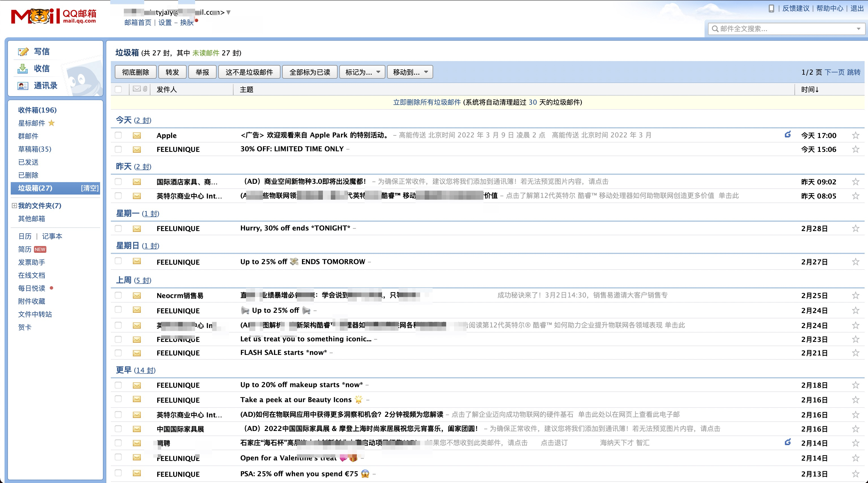Open the 标记为... dropdown

click(362, 72)
